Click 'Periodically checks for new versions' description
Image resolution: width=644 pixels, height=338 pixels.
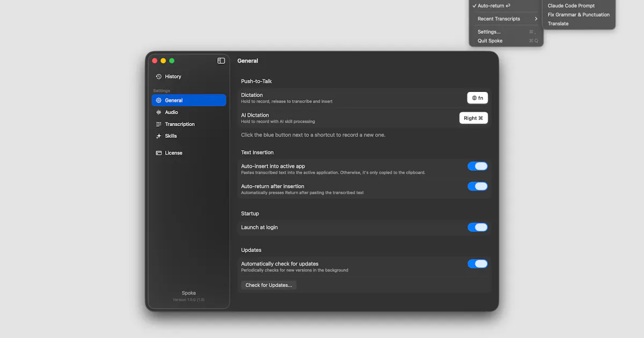[295, 270]
